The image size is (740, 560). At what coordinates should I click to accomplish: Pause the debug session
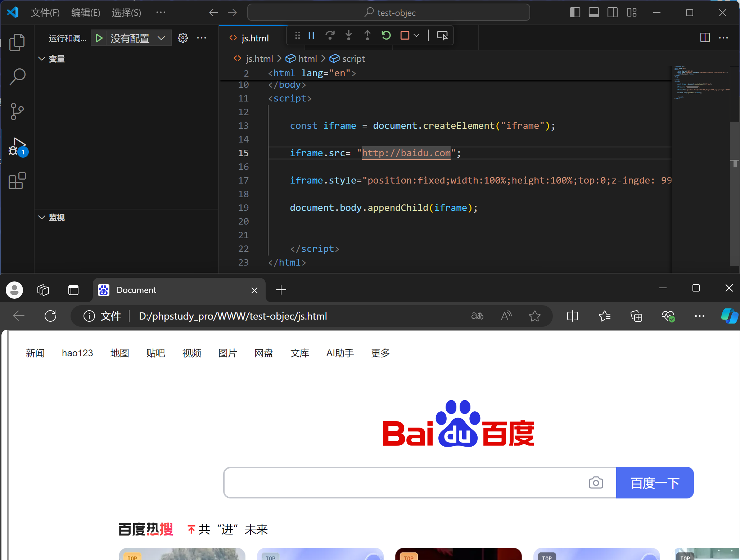tap(311, 35)
